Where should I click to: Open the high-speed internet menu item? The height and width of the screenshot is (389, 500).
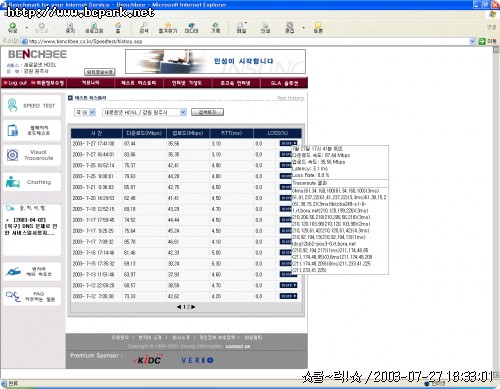[235, 83]
